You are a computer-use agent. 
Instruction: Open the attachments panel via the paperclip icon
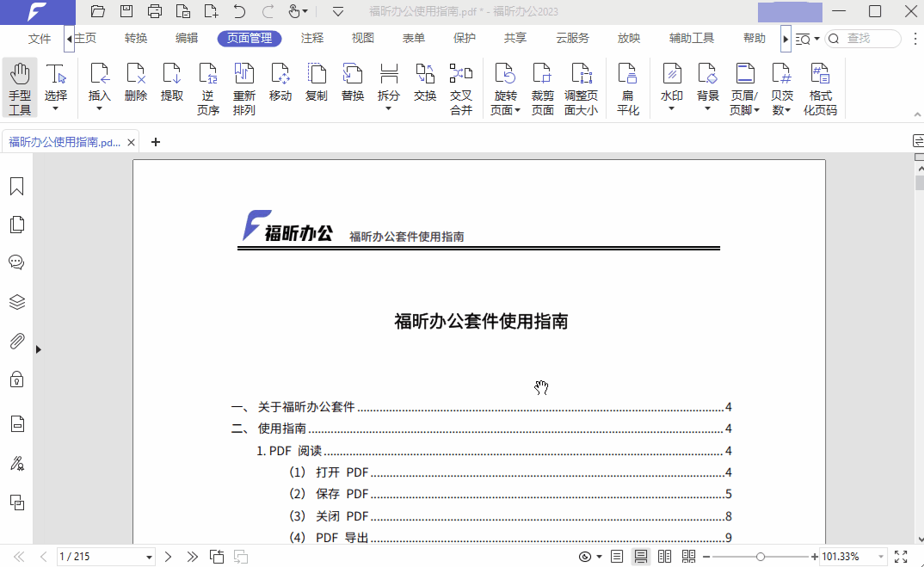coord(16,341)
